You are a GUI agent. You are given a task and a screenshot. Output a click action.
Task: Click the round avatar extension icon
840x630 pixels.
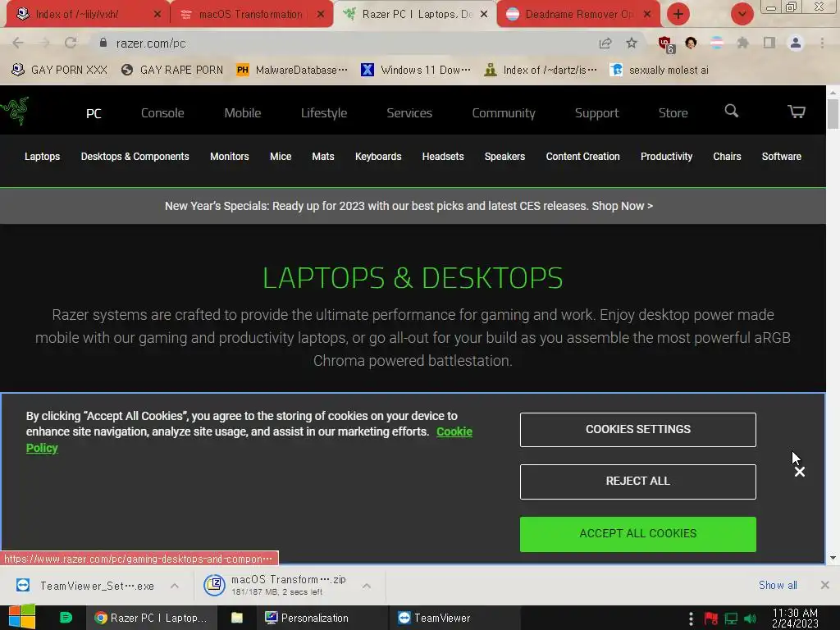691,43
